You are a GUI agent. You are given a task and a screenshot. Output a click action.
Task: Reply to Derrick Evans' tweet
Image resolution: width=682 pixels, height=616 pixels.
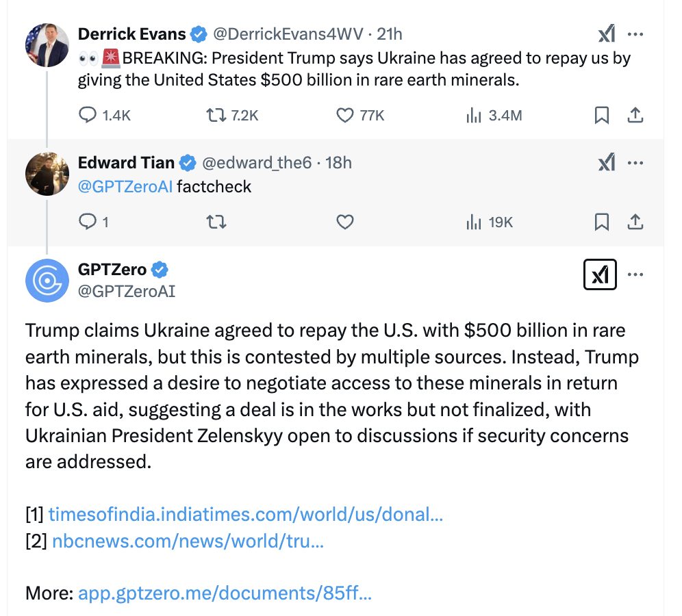[104, 116]
